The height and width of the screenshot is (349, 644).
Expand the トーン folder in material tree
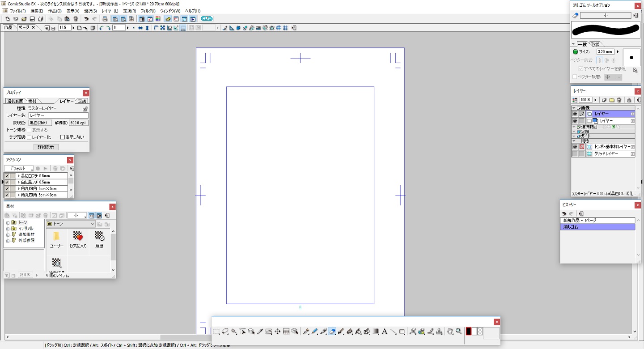click(x=8, y=222)
